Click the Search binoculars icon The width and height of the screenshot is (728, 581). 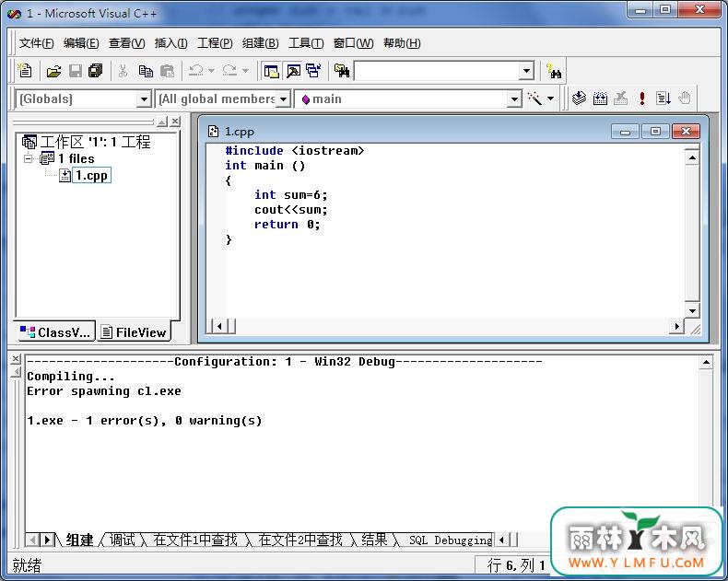click(x=554, y=72)
